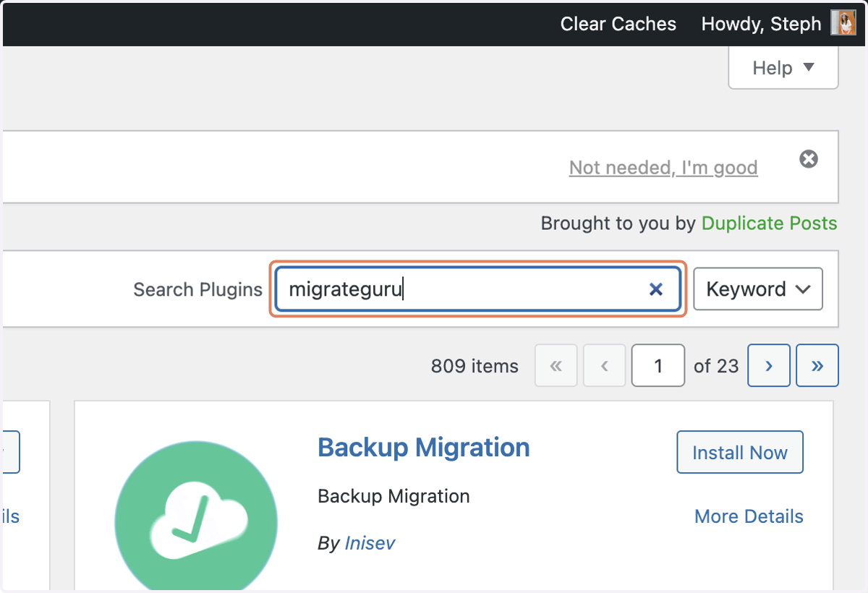Click the disabled previous page arrow
The width and height of the screenshot is (868, 593).
[604, 366]
